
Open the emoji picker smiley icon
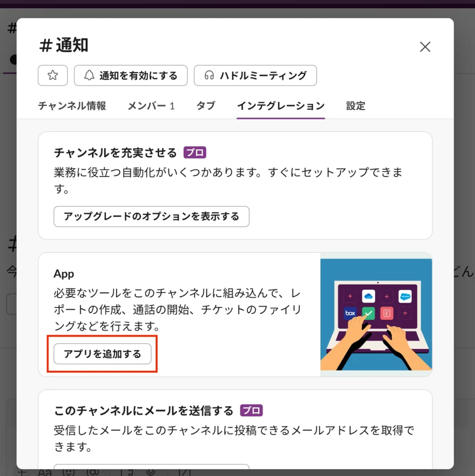pyautogui.click(x=68, y=472)
